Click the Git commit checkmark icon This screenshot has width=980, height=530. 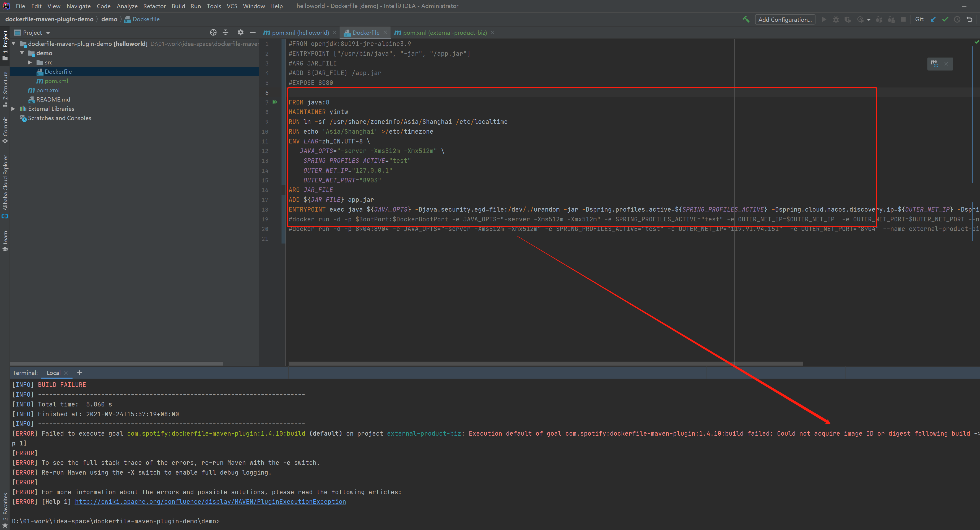pyautogui.click(x=945, y=19)
